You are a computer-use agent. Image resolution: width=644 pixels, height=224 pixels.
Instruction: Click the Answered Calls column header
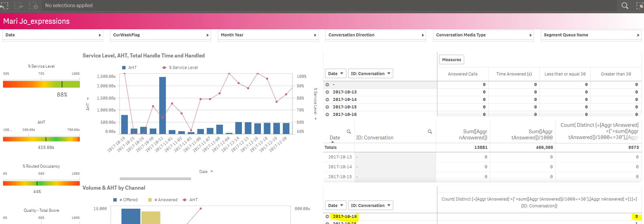462,74
